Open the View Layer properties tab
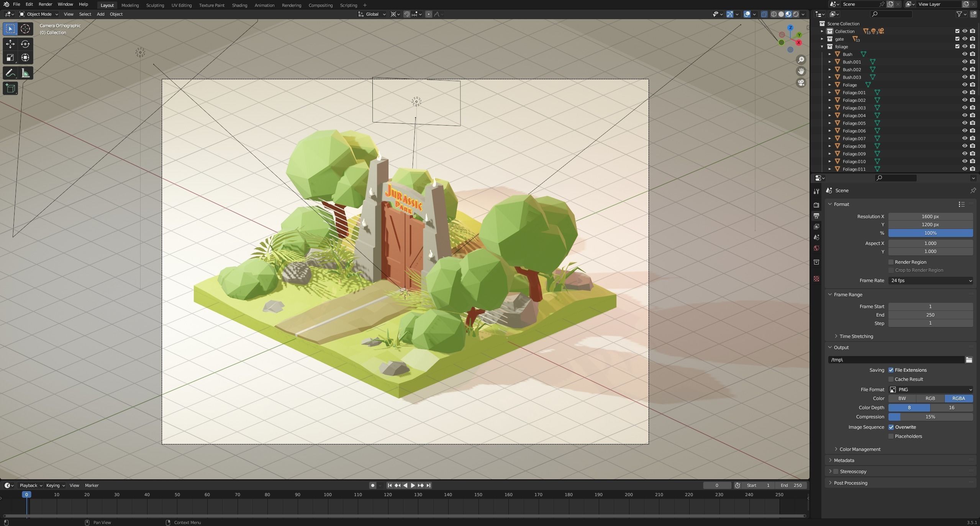This screenshot has height=526, width=980. [x=816, y=227]
